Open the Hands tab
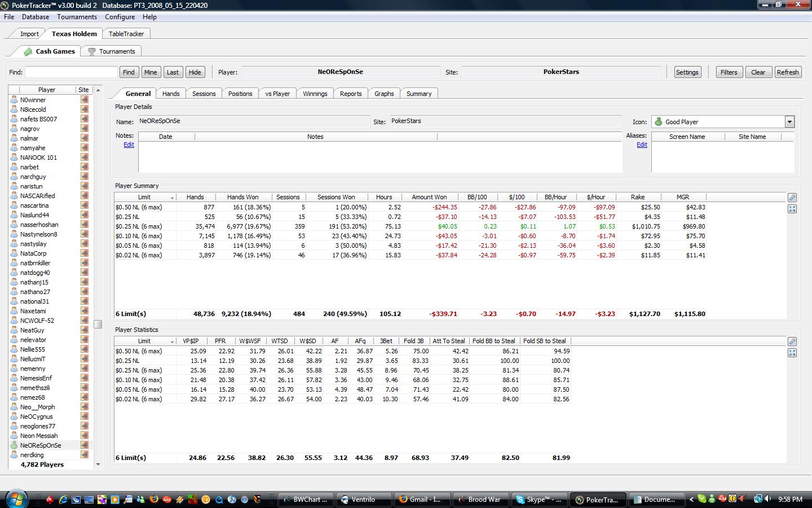The width and height of the screenshot is (812, 508). click(x=171, y=94)
